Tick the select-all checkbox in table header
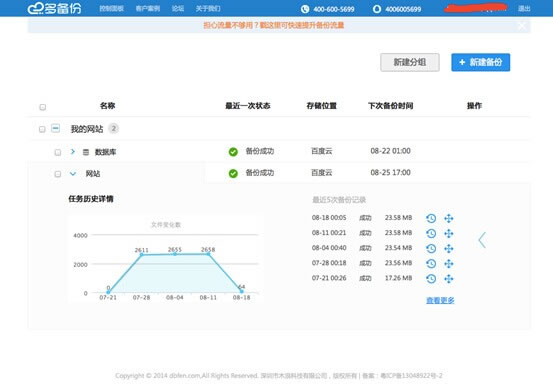The width and height of the screenshot is (553, 387). [43, 107]
